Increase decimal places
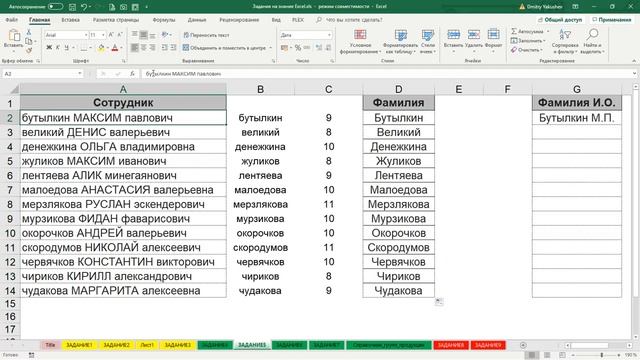This screenshot has height=360, width=640. pos(319,48)
